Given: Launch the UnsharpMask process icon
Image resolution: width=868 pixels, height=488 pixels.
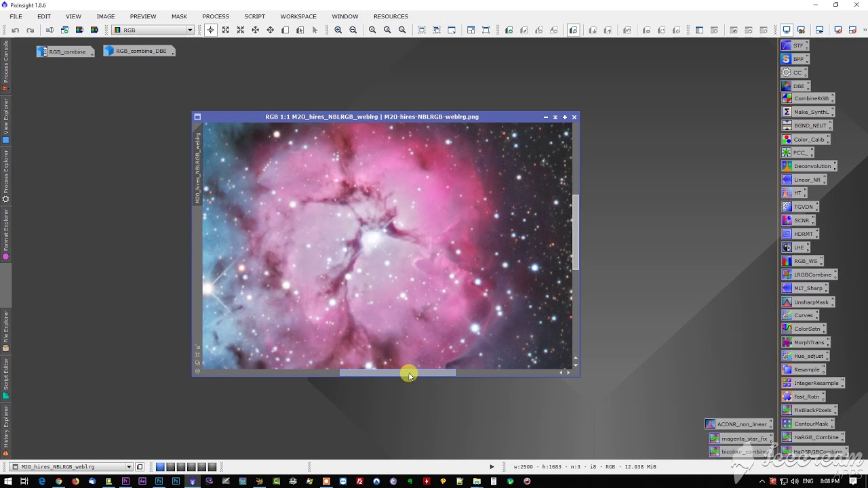Looking at the screenshot, I should click(808, 302).
